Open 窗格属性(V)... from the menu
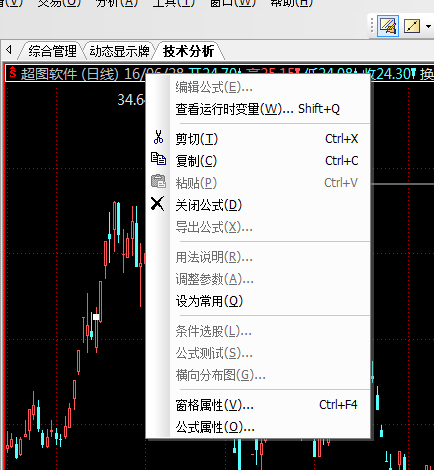 (x=258, y=405)
